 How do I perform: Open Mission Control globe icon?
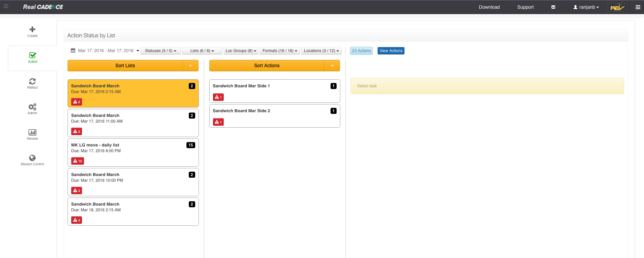tap(32, 158)
